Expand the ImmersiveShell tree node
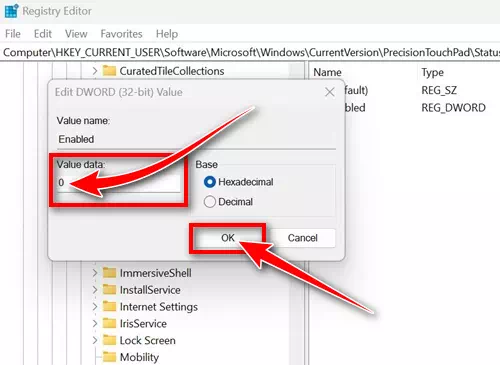 coord(95,273)
